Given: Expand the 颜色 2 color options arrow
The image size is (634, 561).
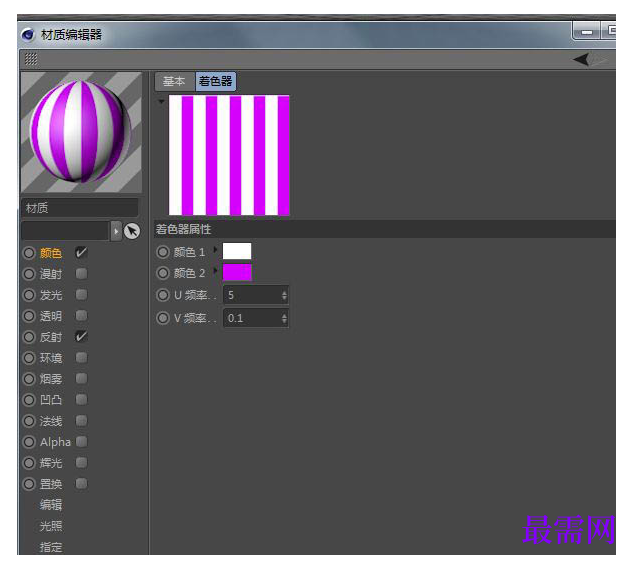Looking at the screenshot, I should [215, 270].
